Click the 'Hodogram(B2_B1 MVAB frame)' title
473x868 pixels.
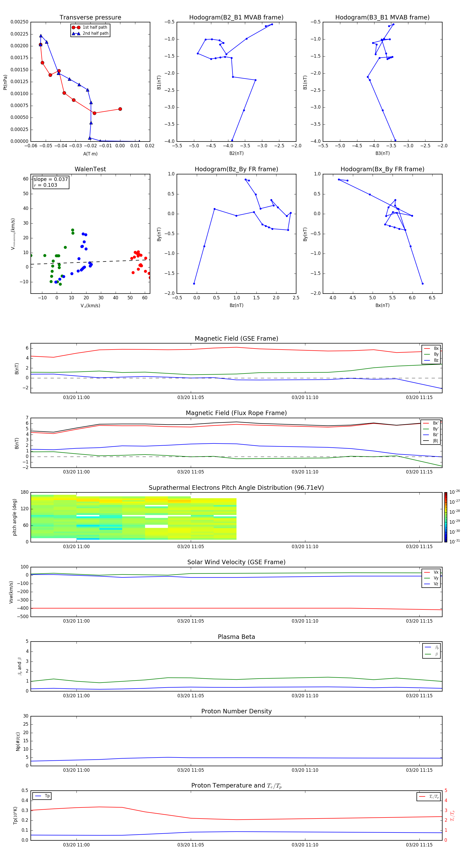tap(236, 17)
